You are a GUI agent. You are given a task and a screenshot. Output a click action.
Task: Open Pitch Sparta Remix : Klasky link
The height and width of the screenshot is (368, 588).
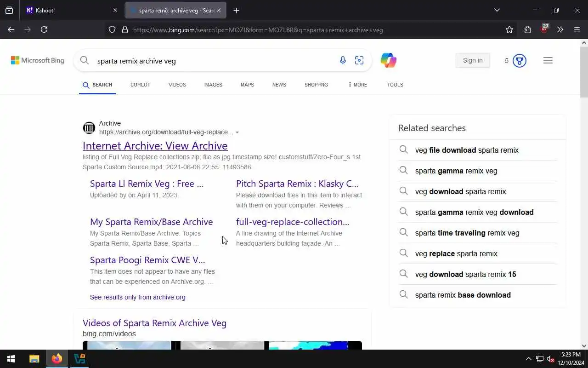point(297,184)
